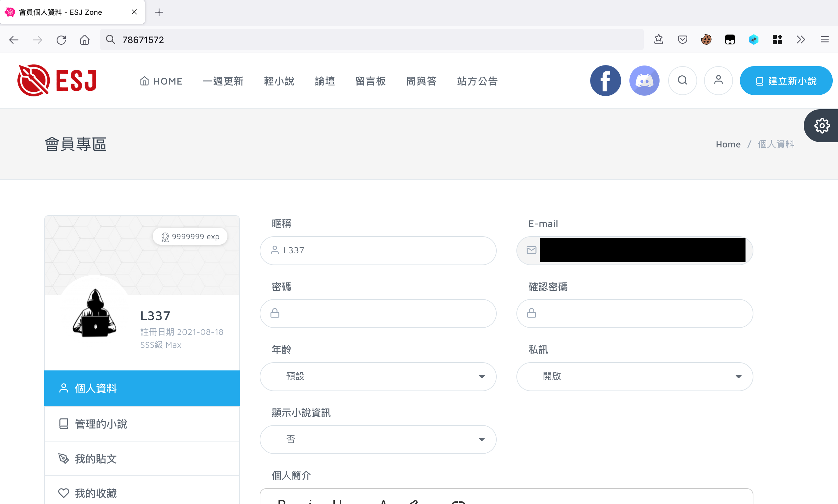This screenshot has width=838, height=504.
Task: Open 留言板 nav item
Action: [371, 81]
